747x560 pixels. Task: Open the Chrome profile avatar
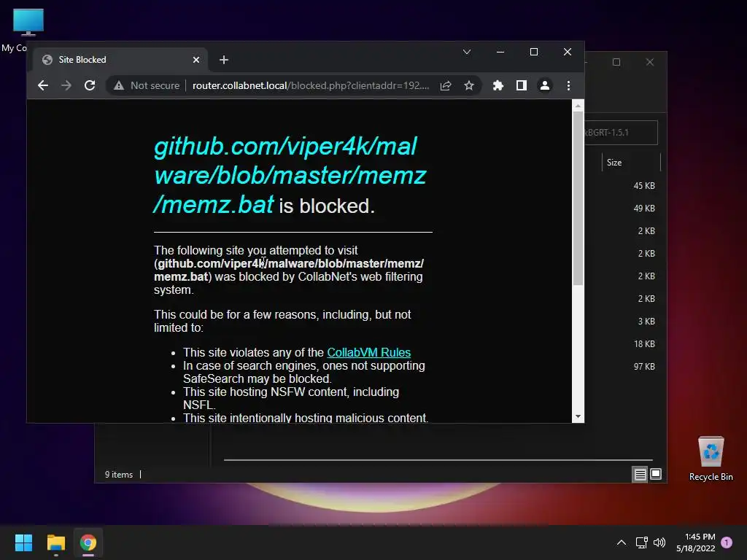544,86
